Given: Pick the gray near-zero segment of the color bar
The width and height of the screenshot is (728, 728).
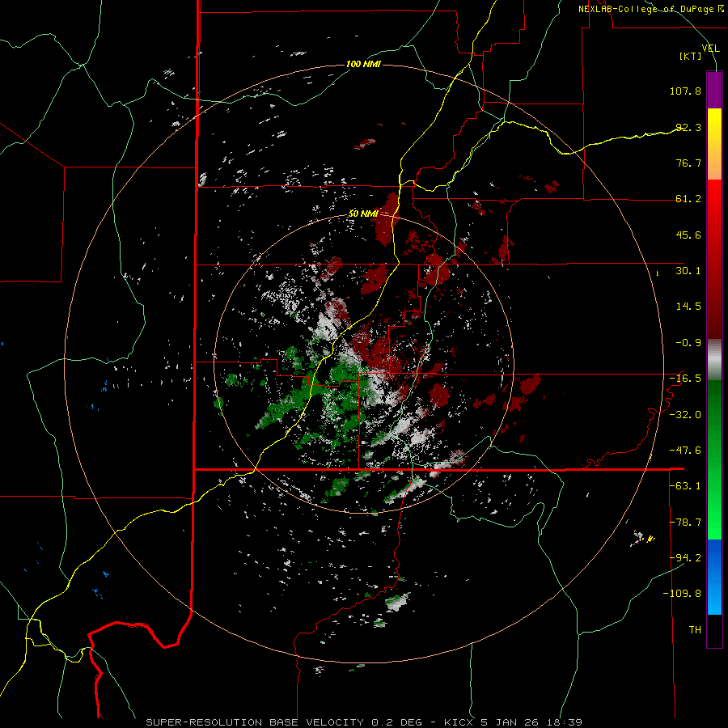Looking at the screenshot, I should point(714,360).
